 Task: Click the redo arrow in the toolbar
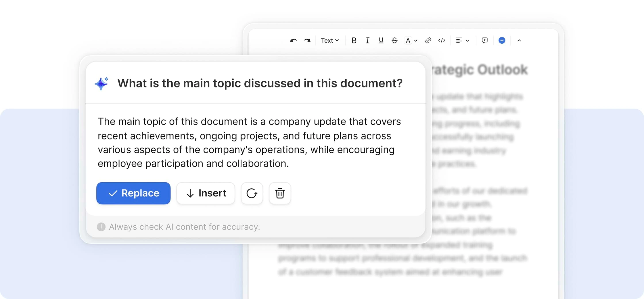click(x=307, y=41)
